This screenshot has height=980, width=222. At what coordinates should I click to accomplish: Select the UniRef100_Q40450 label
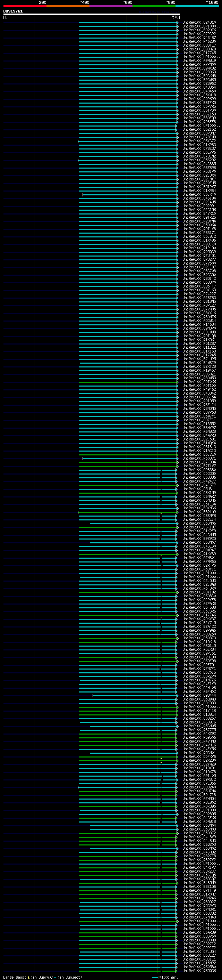click(x=199, y=91)
